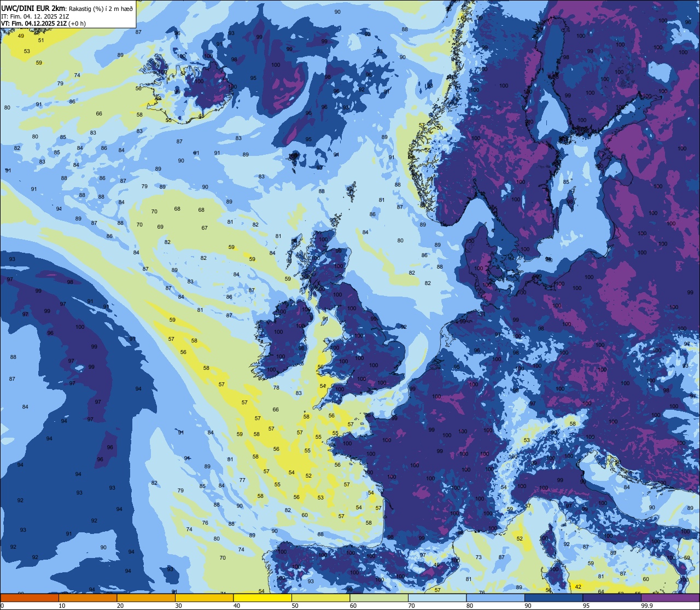The width and height of the screenshot is (700, 610).
Task: Select the 90–95 dark blue legend swatch
Action: point(554,597)
